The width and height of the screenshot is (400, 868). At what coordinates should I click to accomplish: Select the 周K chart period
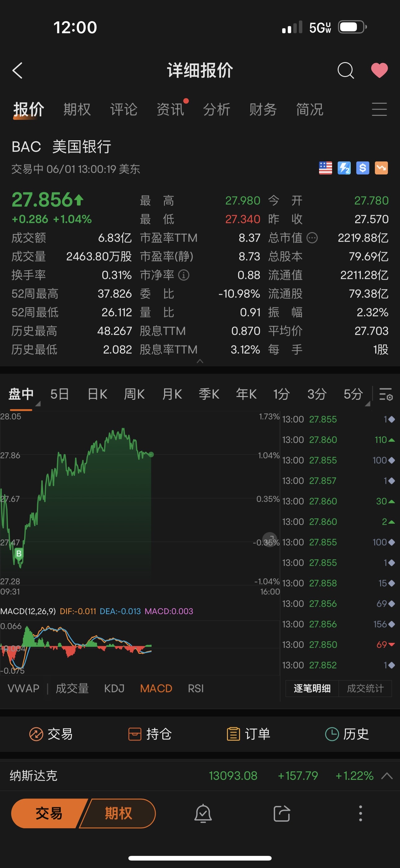[x=134, y=394]
